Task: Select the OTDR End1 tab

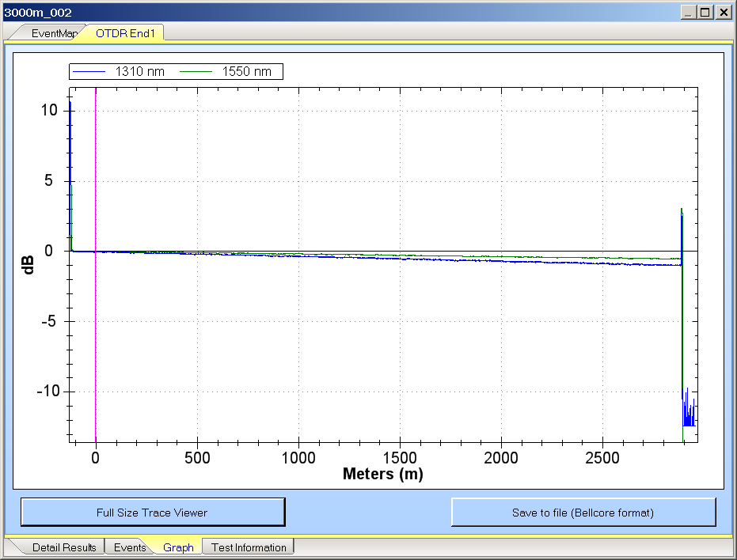Action: [x=127, y=33]
